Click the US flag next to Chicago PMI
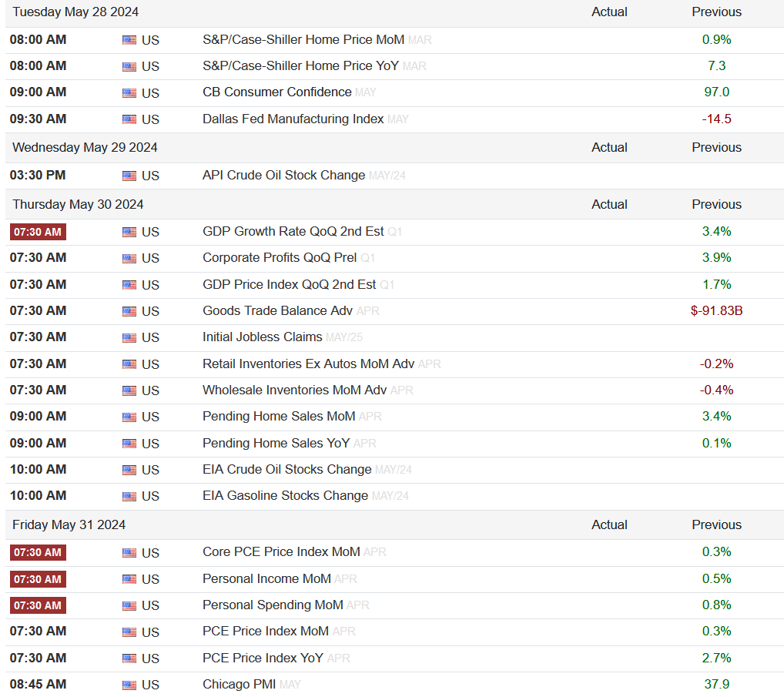The height and width of the screenshot is (697, 784). (x=129, y=685)
